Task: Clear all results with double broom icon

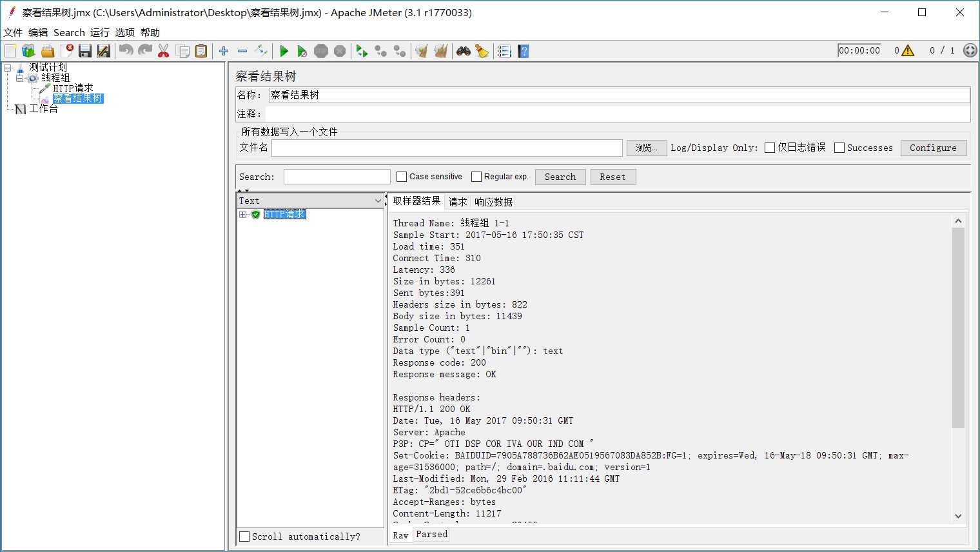Action: (441, 51)
